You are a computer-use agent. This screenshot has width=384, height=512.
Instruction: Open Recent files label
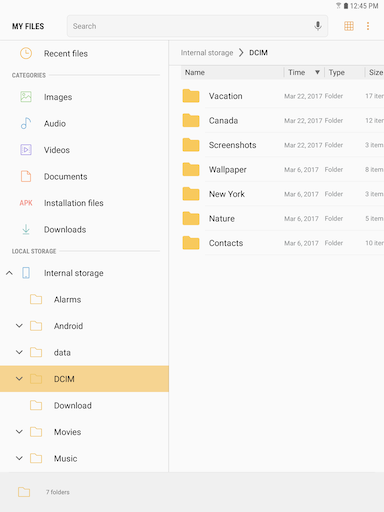[66, 53]
